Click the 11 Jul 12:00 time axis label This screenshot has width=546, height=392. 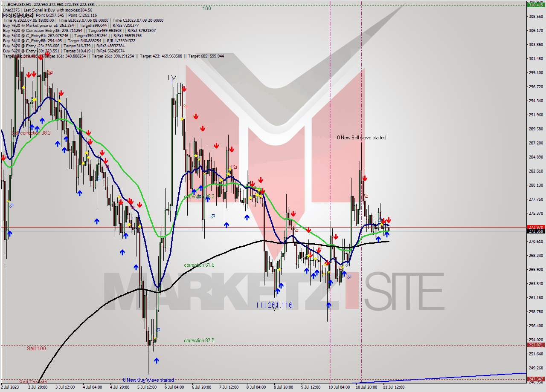394,387
